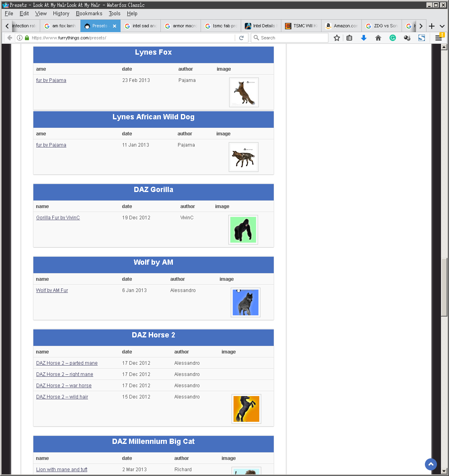
Task: Switch to the Intel Details tab
Action: (261, 26)
